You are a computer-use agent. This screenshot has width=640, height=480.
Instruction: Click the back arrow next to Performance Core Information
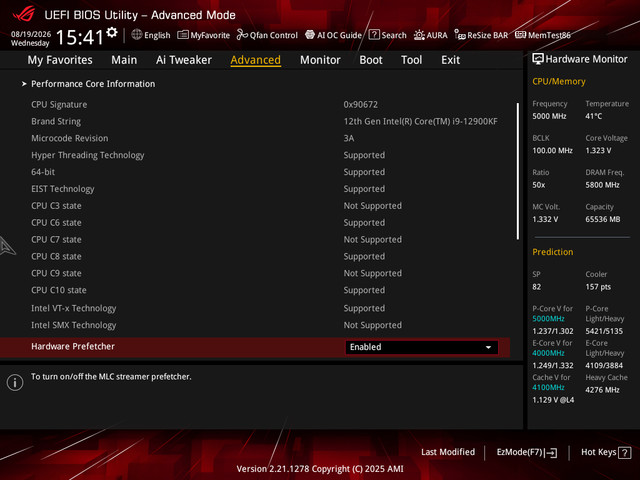(x=24, y=84)
